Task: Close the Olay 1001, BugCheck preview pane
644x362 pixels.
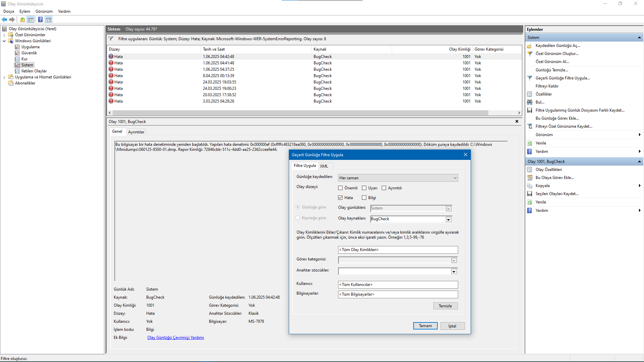Action: pos(517,121)
